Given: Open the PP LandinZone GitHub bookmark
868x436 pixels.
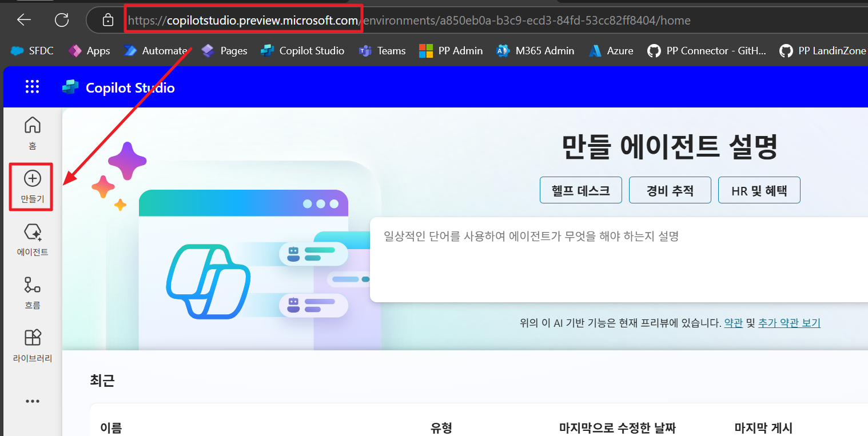Looking at the screenshot, I should point(823,51).
